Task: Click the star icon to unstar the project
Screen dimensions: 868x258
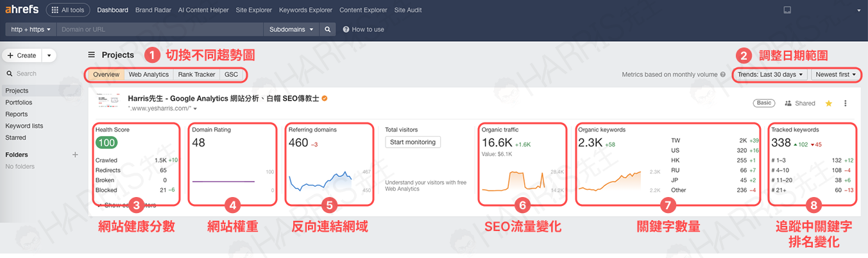Action: [829, 103]
